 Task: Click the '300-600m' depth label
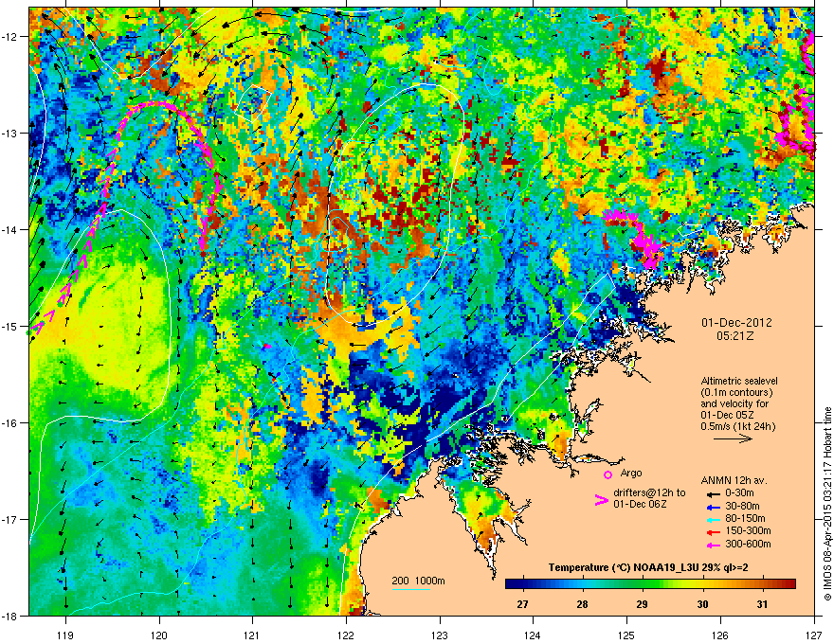tap(748, 545)
